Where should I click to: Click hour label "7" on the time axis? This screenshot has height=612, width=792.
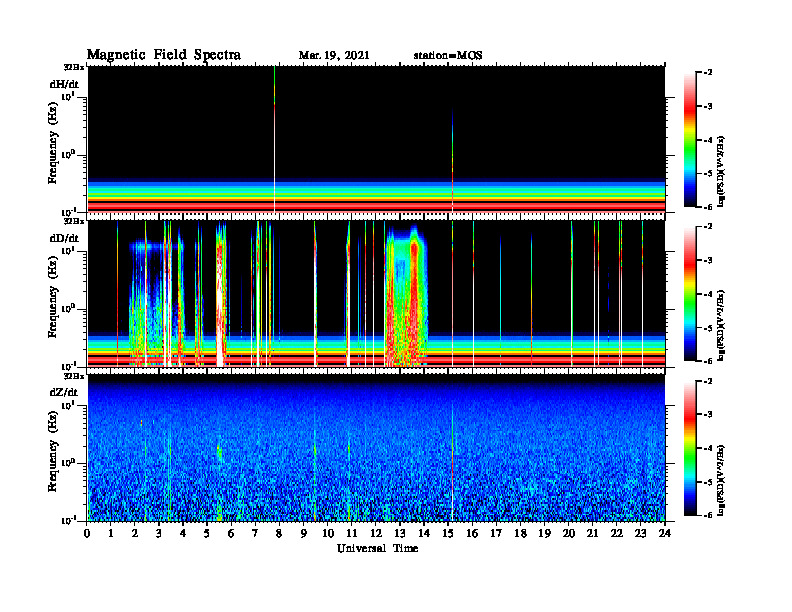pyautogui.click(x=256, y=533)
